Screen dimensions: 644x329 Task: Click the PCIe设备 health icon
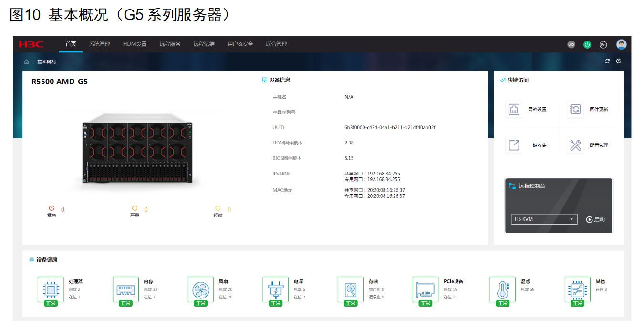[x=426, y=289]
